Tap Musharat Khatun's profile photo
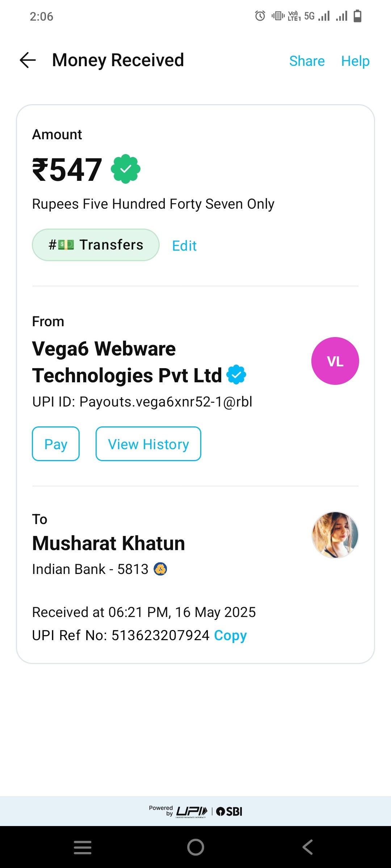This screenshot has height=868, width=391. (335, 535)
